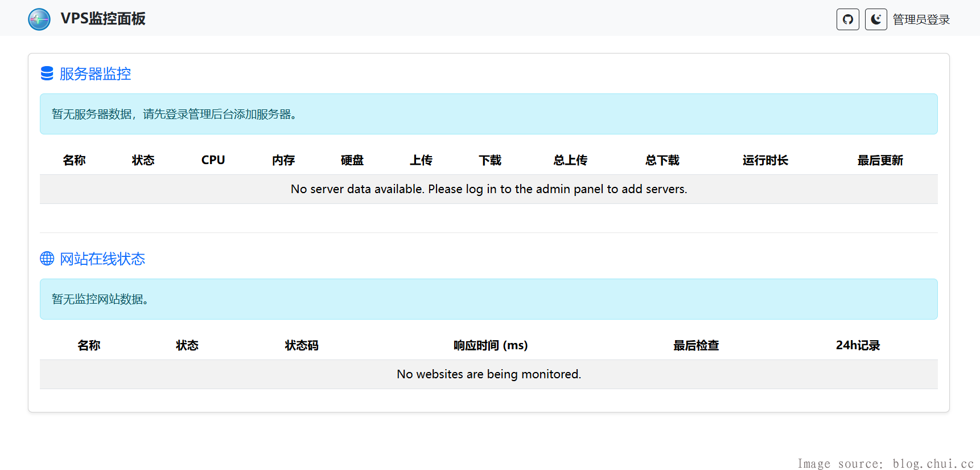
Task: Click the globe icon beside 网站在线状态
Action: pyautogui.click(x=47, y=259)
